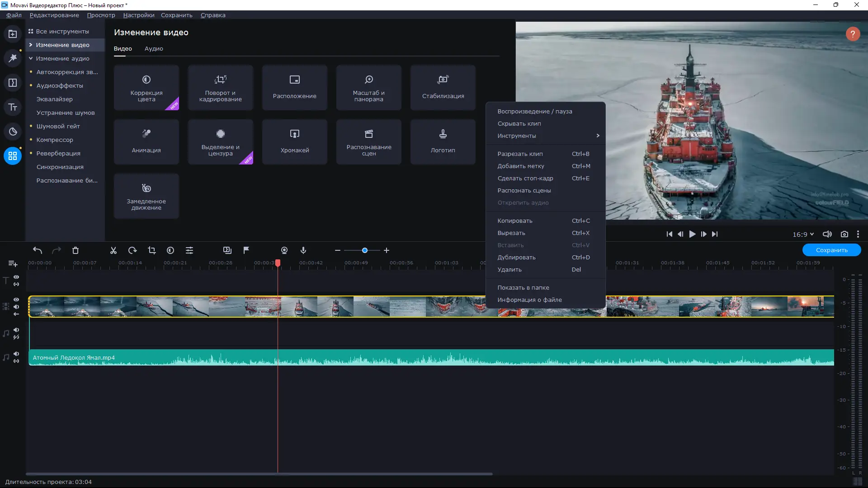Screen dimensions: 868x488
Task: Open the Titles panel in the left sidebar
Action: [x=13, y=107]
